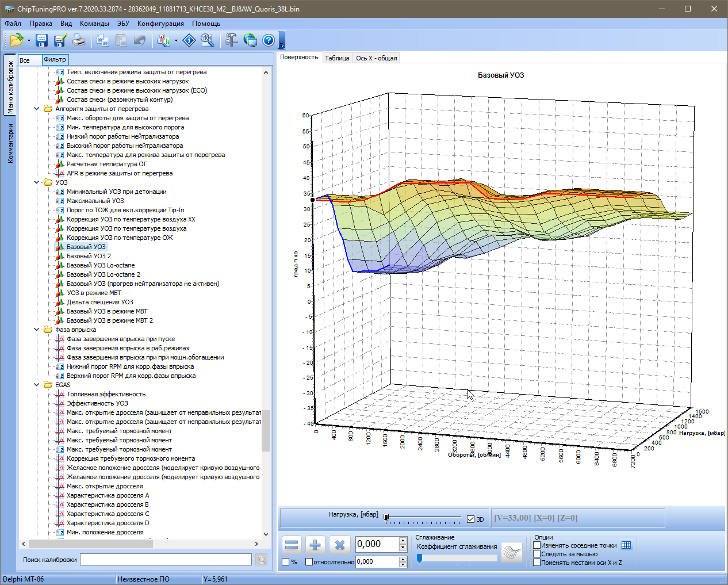728x585 pixels.
Task: Toggle 'Поменять местами оси X и Z' checkbox
Action: pyautogui.click(x=537, y=563)
